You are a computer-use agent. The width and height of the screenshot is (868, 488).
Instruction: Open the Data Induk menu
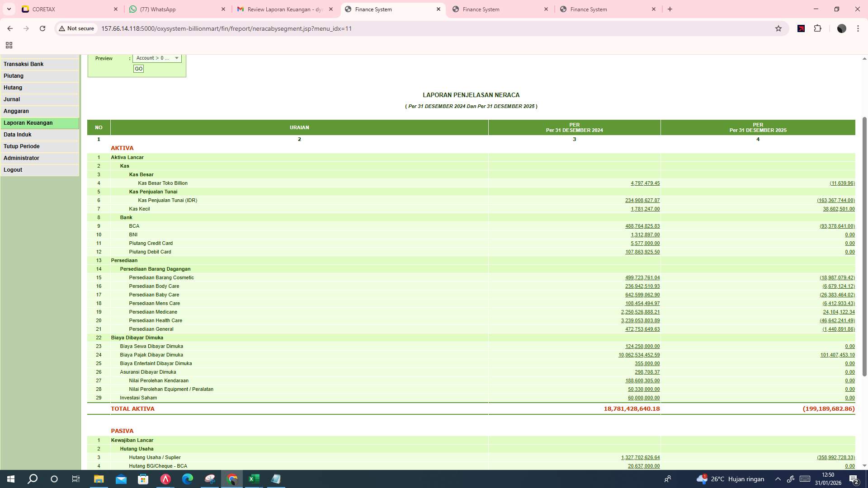click(18, 134)
